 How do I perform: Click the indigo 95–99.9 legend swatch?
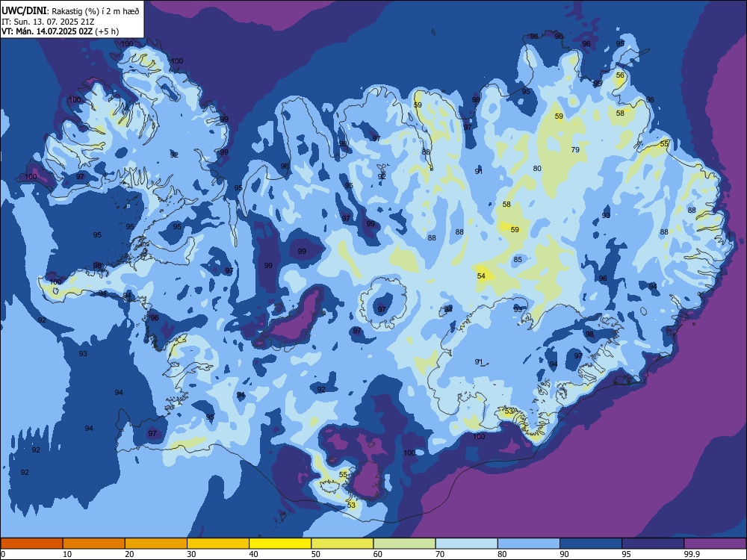653,544
